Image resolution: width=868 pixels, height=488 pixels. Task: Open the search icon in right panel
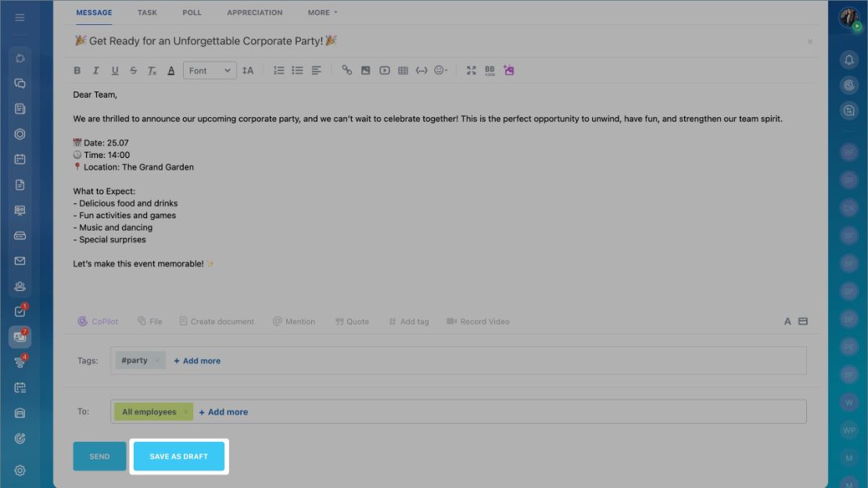[848, 110]
